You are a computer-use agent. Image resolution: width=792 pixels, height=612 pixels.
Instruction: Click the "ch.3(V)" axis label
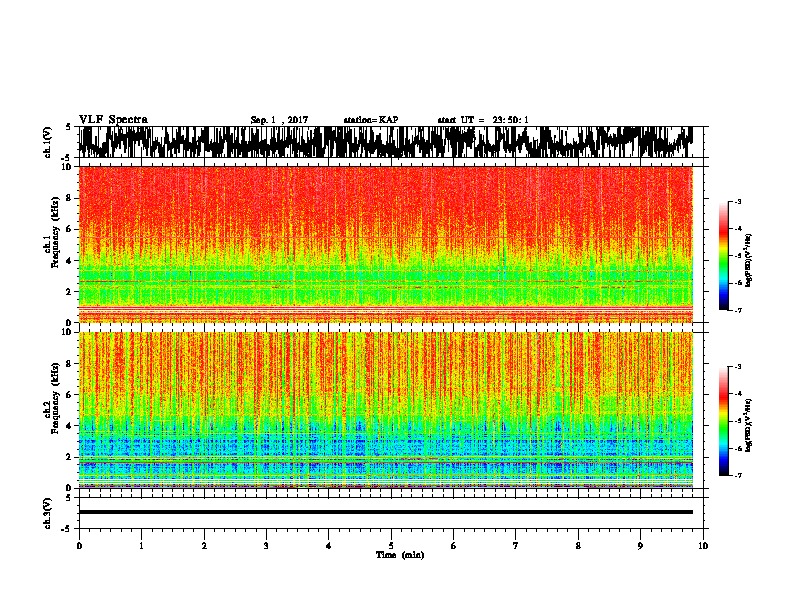48,513
